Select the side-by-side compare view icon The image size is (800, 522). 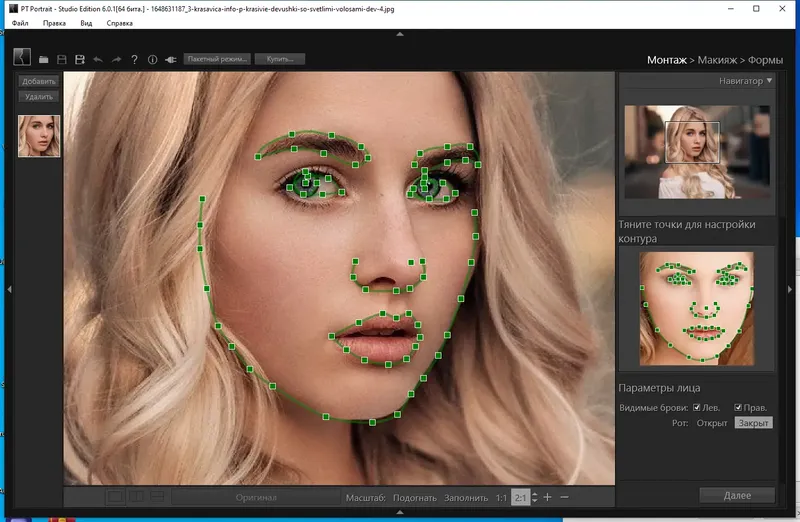pos(136,496)
